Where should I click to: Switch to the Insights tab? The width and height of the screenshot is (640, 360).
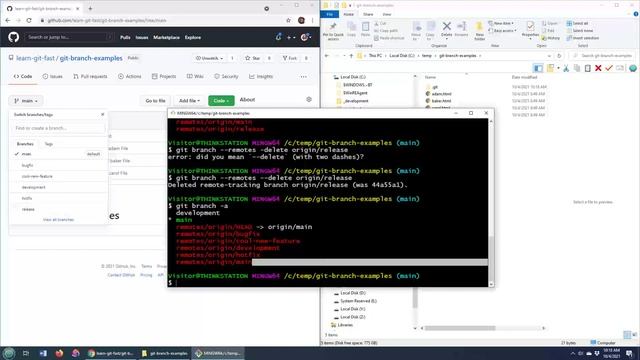click(x=261, y=76)
